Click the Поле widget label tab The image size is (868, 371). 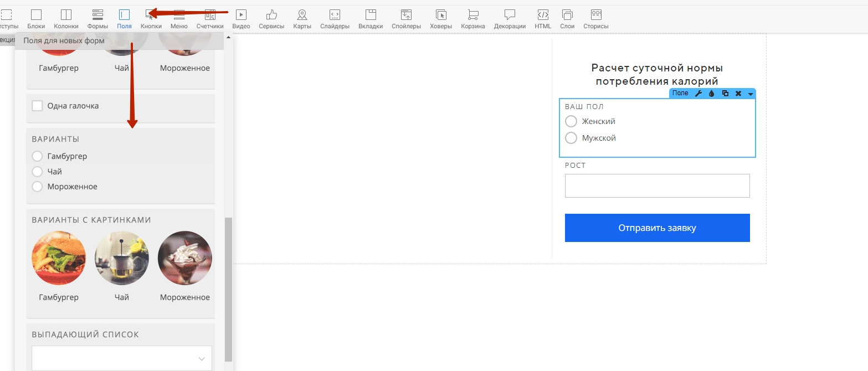(680, 93)
